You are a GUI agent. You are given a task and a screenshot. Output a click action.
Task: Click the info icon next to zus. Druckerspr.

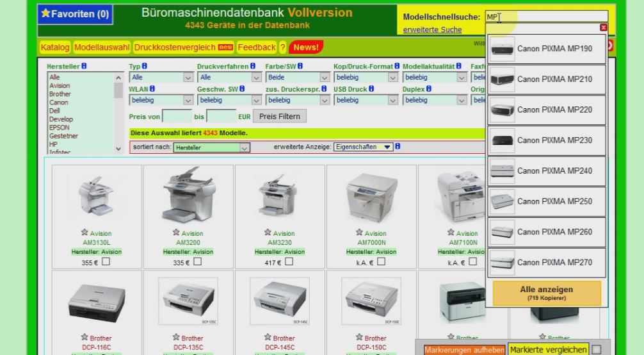click(324, 89)
